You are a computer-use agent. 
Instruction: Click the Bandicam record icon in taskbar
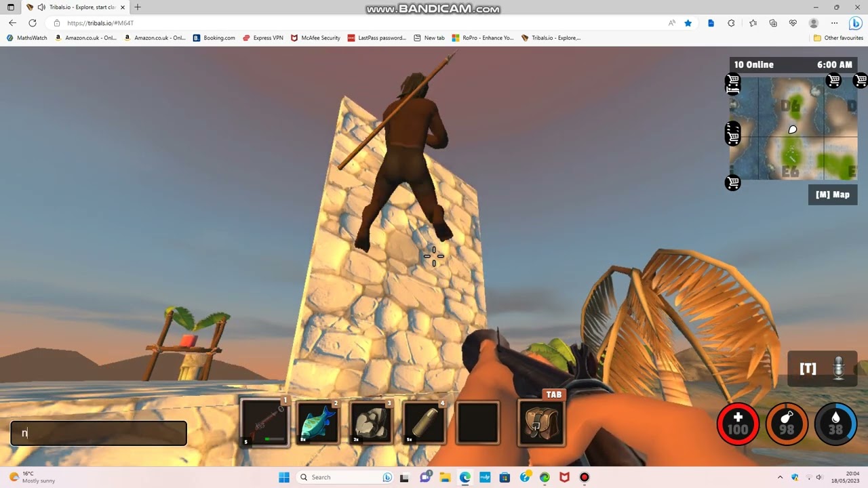(x=585, y=477)
